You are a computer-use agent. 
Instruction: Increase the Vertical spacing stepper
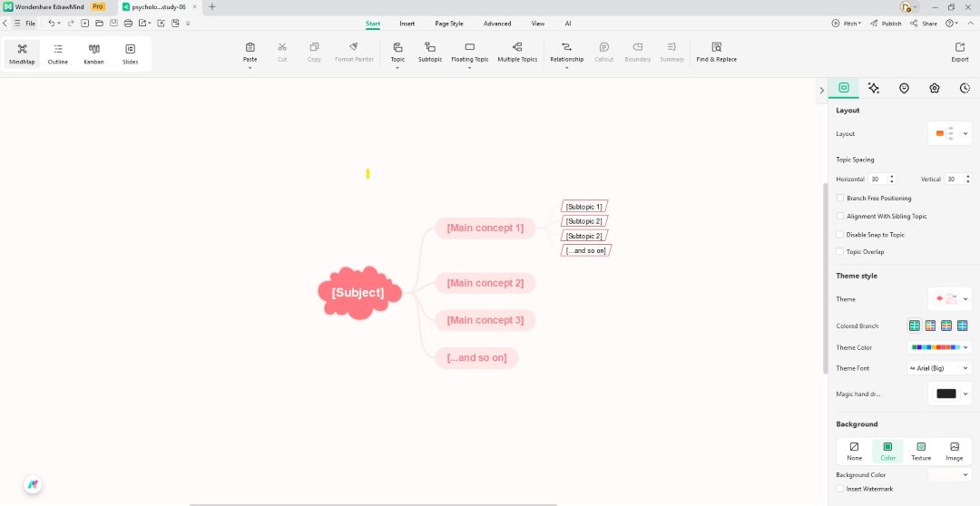tap(968, 177)
